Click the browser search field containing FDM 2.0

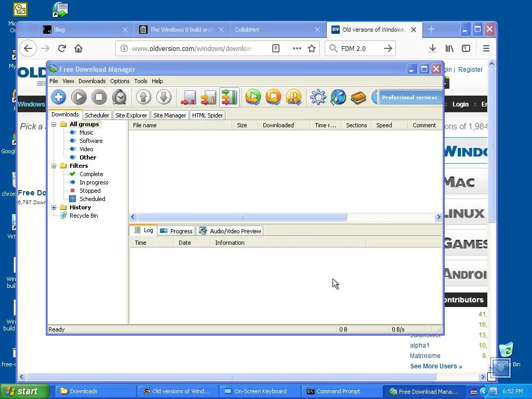coord(361,48)
